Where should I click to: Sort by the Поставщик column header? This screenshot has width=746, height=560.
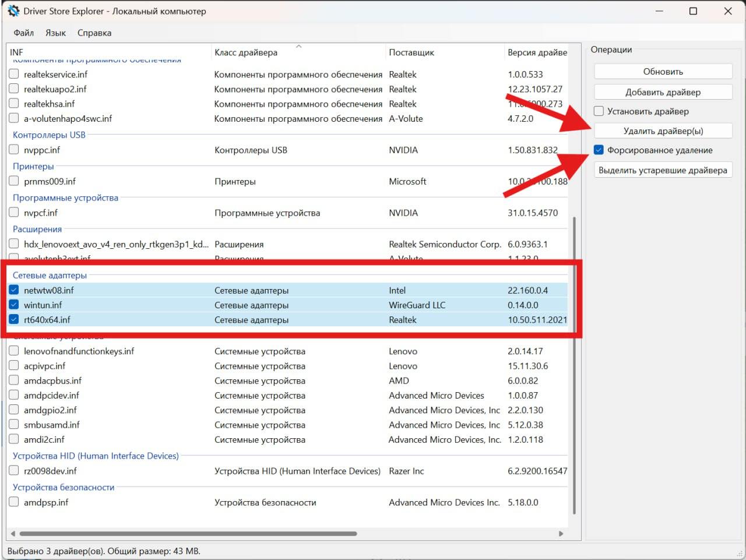[445, 52]
